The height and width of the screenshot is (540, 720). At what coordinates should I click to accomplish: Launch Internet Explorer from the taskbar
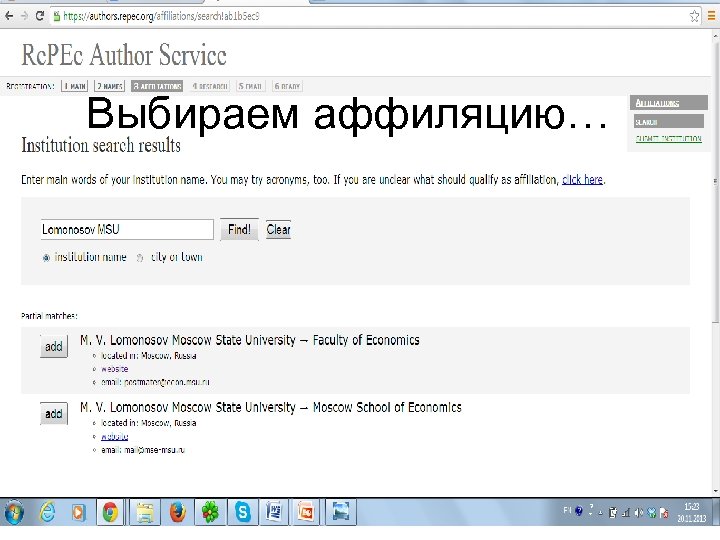click(48, 512)
